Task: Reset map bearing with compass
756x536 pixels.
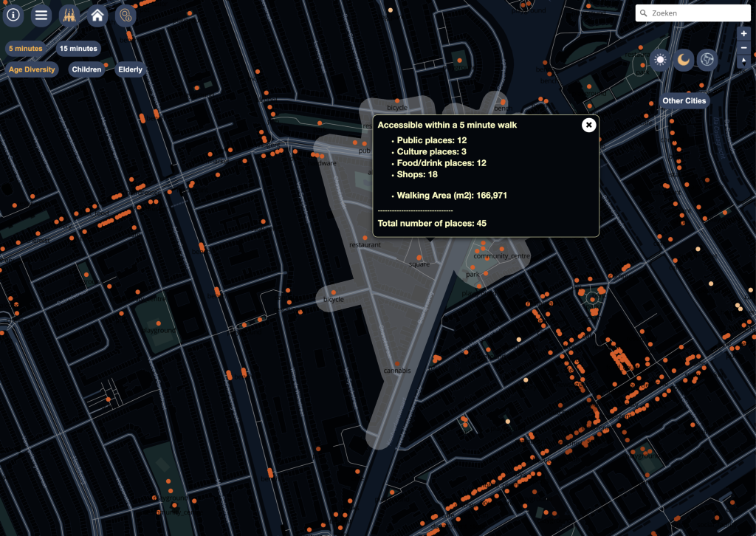Action: (744, 61)
